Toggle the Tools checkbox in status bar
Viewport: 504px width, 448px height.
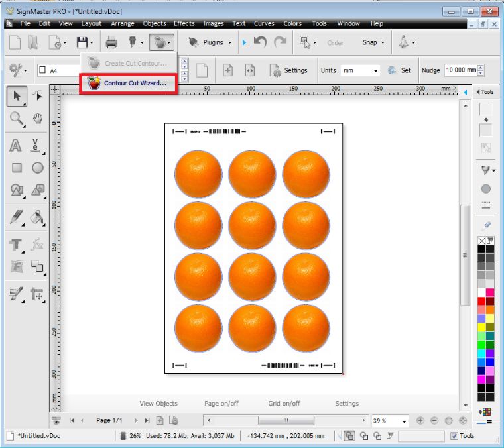pos(454,435)
